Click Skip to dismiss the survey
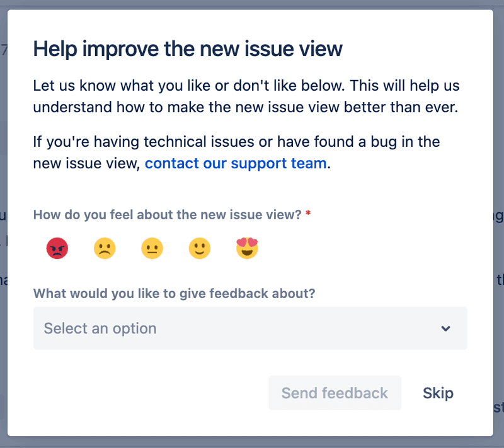The image size is (504, 448). tap(437, 393)
